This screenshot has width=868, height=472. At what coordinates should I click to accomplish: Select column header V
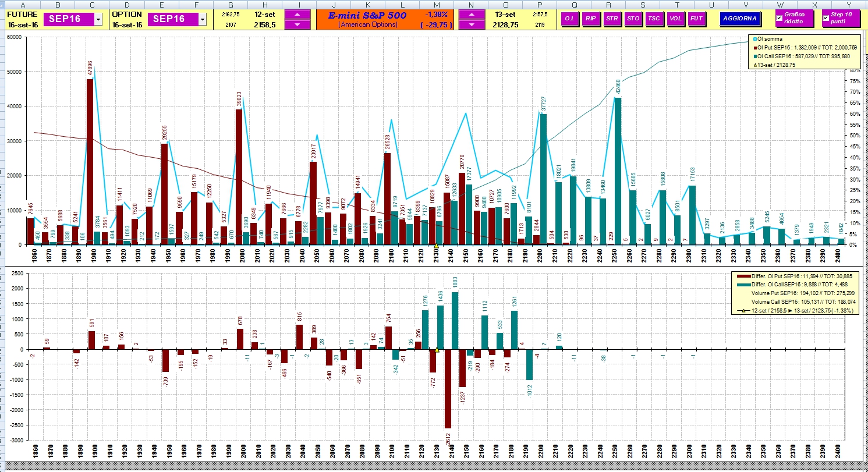(x=746, y=5)
